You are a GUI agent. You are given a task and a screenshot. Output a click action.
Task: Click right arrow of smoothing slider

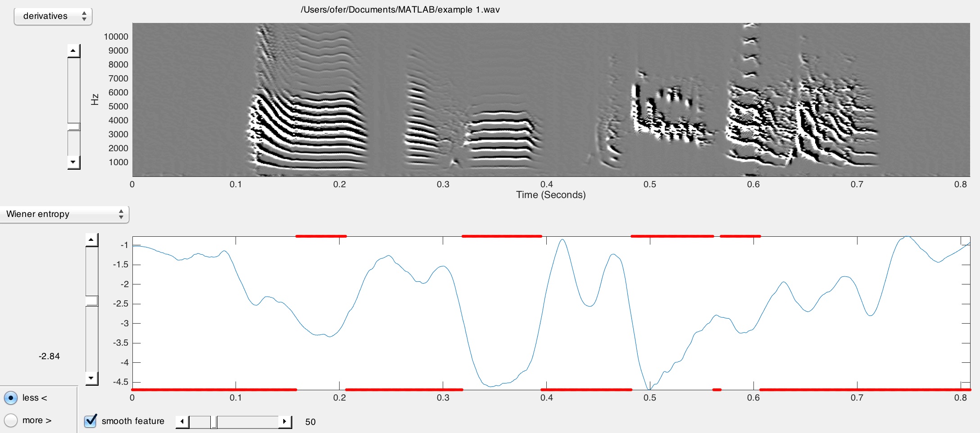[x=285, y=422]
